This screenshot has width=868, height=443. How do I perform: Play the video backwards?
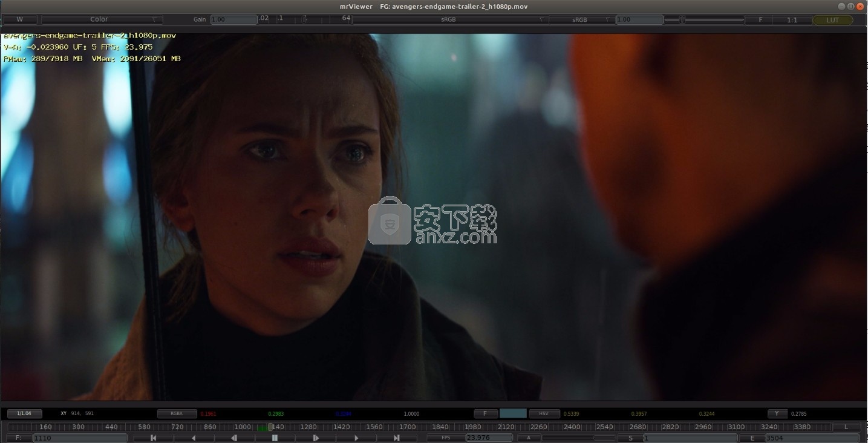[x=194, y=438]
